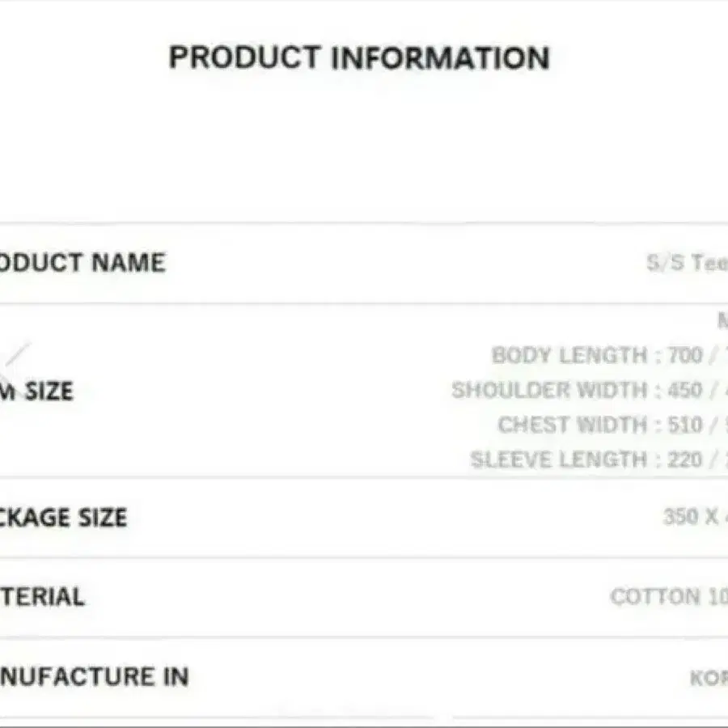Select the PRODUCT NAME row label

81,263
